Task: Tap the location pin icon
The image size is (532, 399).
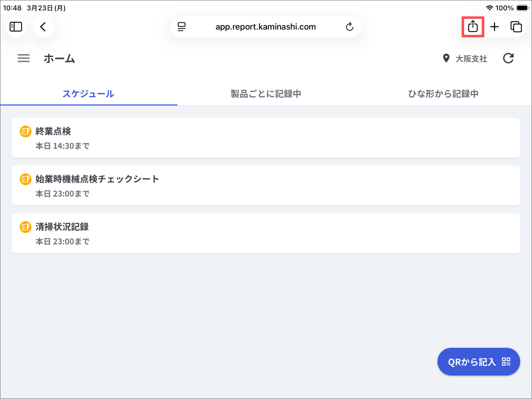Action: point(446,58)
